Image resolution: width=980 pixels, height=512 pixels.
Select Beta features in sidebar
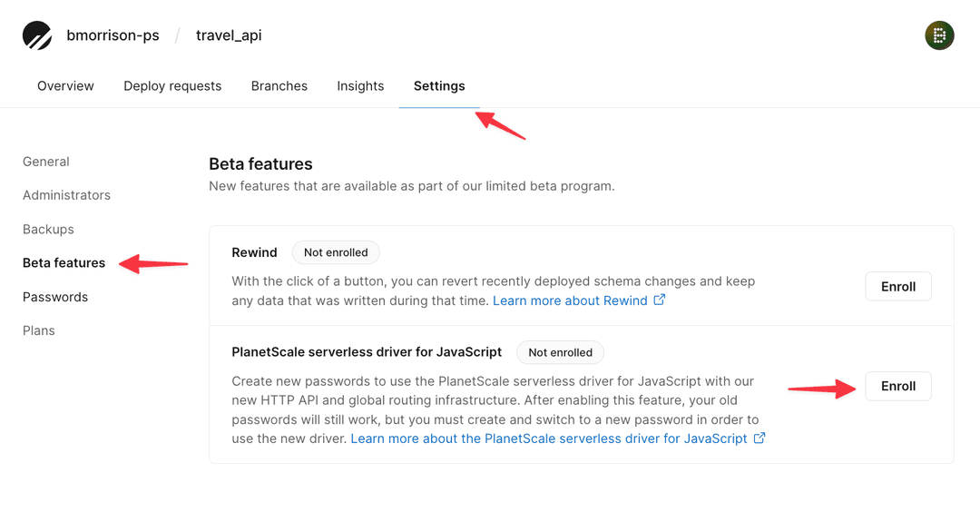coord(64,263)
